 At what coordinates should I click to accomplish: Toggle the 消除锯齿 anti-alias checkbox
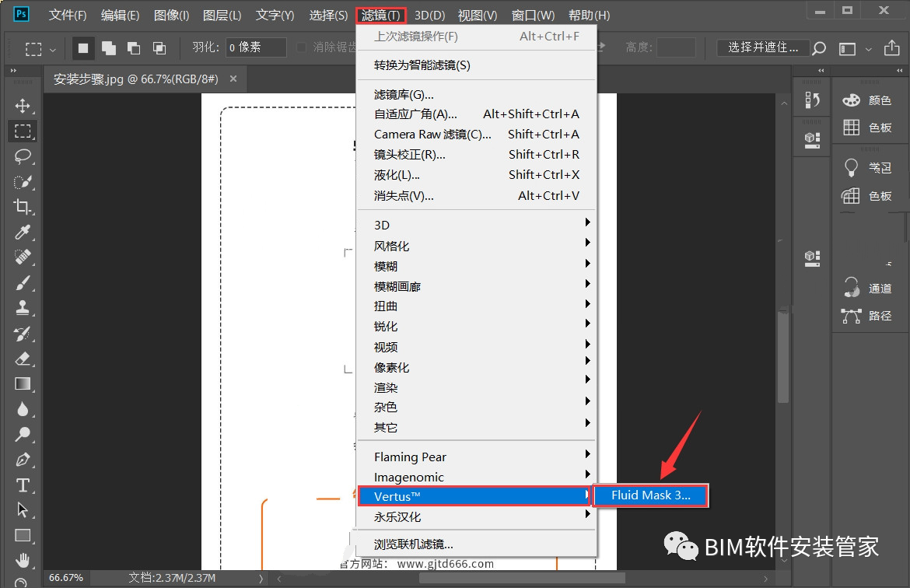301,47
